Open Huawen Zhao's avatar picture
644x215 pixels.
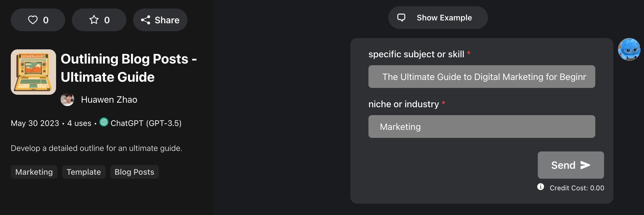(67, 100)
